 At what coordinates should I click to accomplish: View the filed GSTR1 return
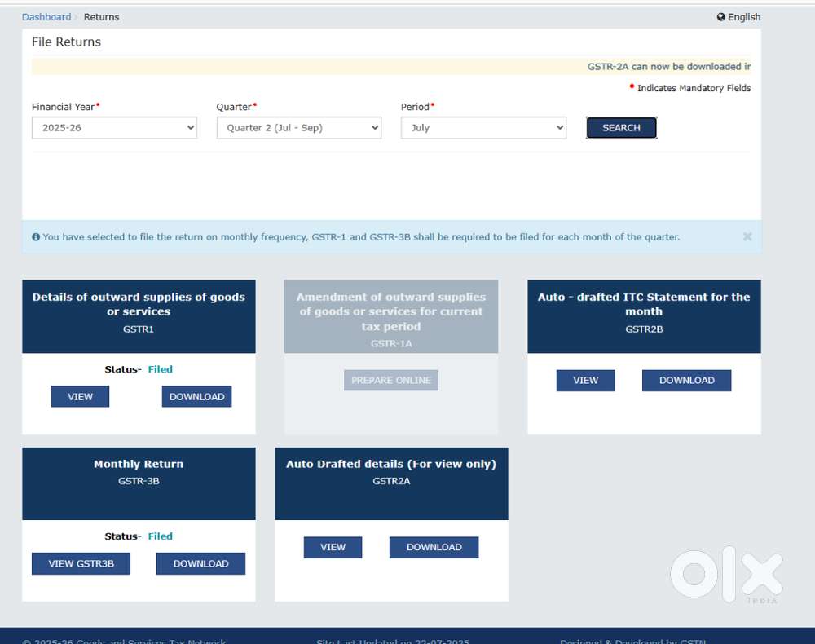point(80,397)
